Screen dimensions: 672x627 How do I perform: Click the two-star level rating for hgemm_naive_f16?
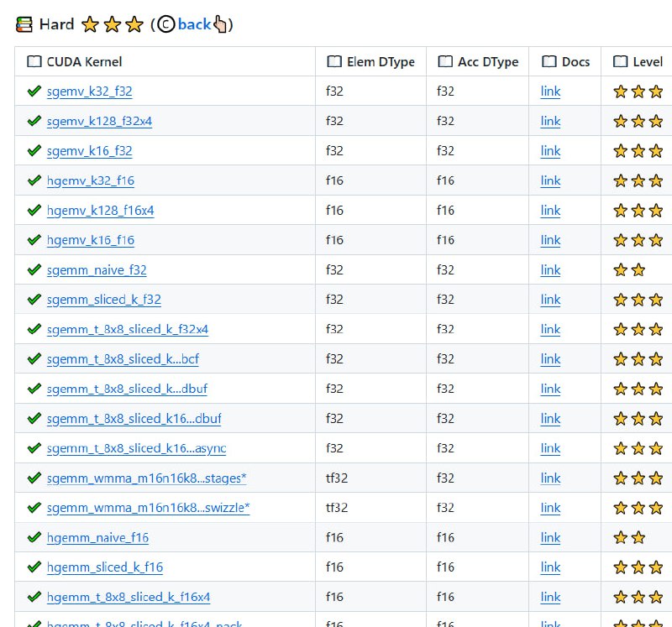pyautogui.click(x=629, y=537)
